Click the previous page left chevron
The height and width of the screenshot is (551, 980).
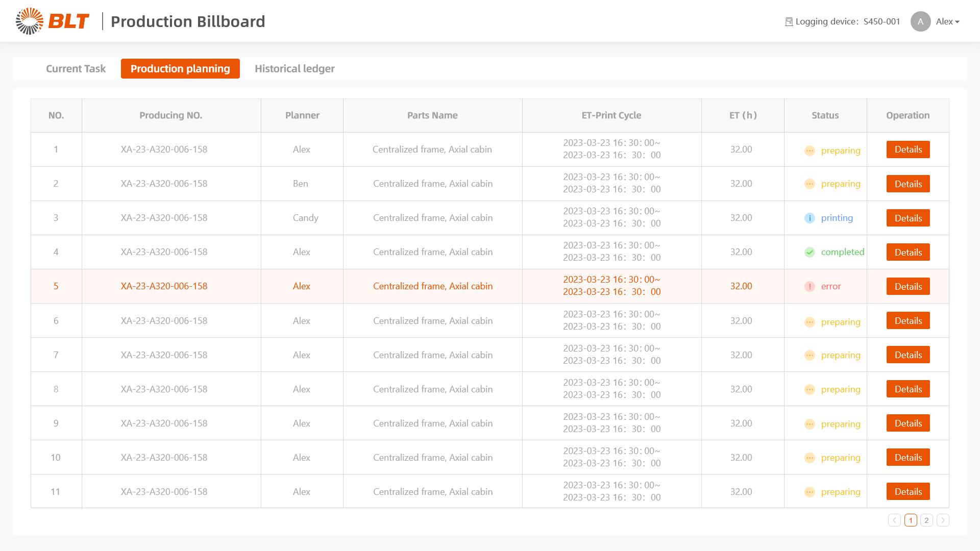coord(894,520)
